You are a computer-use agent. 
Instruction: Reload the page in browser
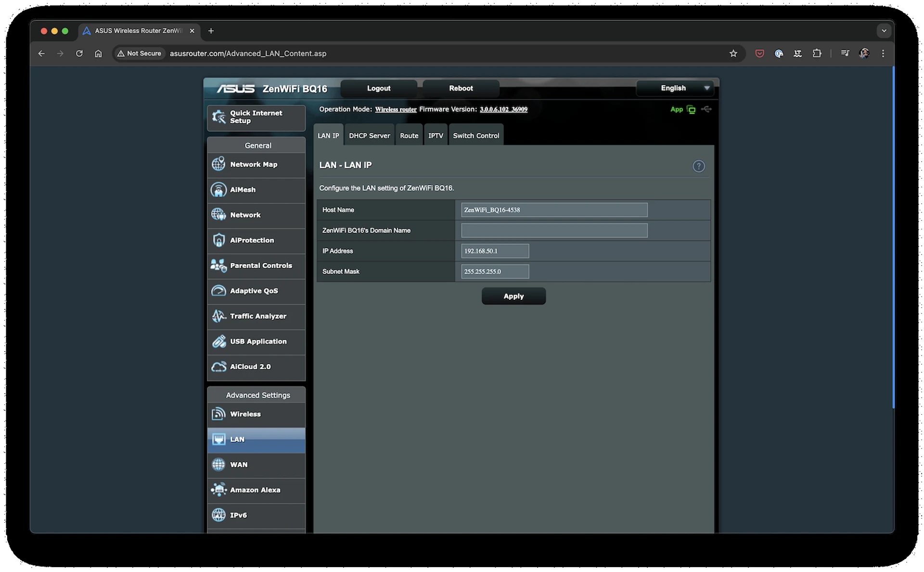(79, 53)
